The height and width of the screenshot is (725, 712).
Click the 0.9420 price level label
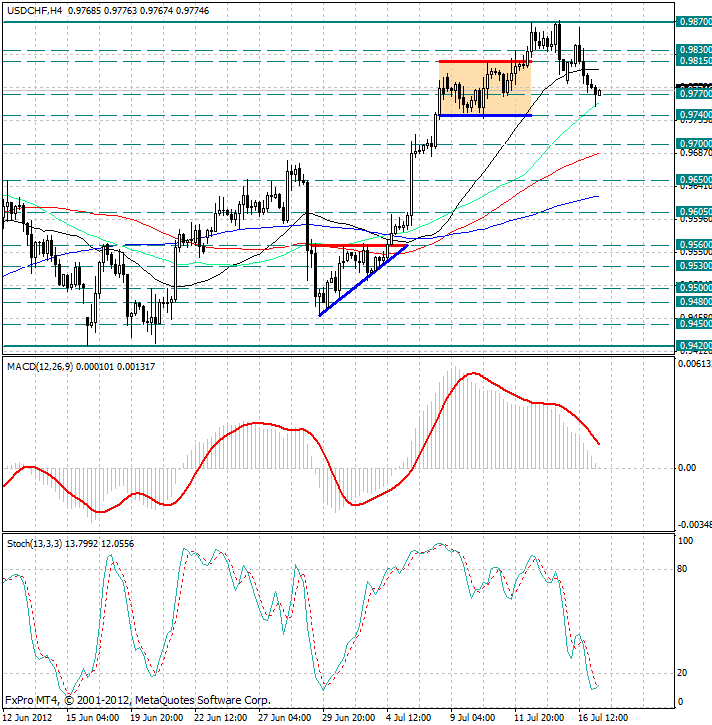pos(694,345)
